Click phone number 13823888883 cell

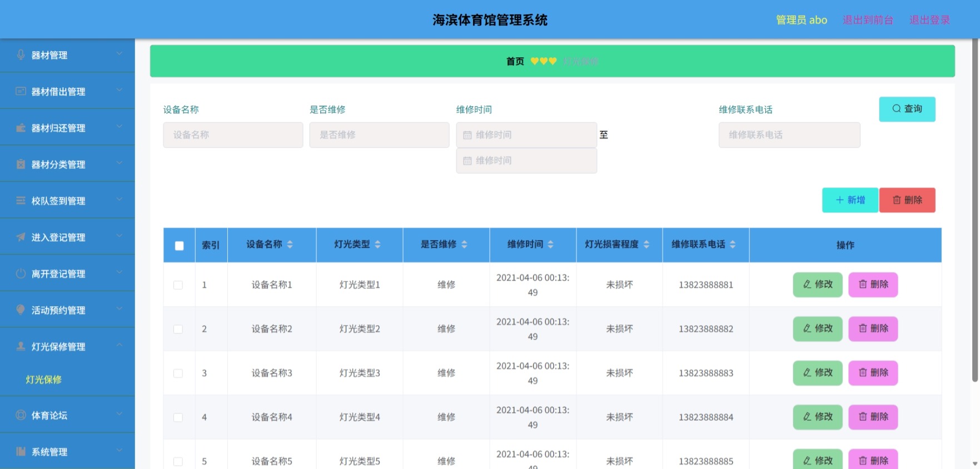coord(706,373)
